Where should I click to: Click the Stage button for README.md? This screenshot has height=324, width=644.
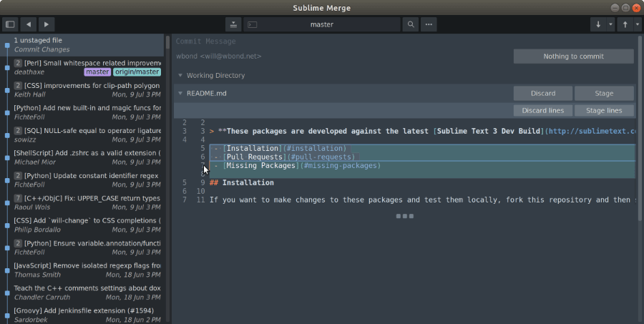click(603, 93)
